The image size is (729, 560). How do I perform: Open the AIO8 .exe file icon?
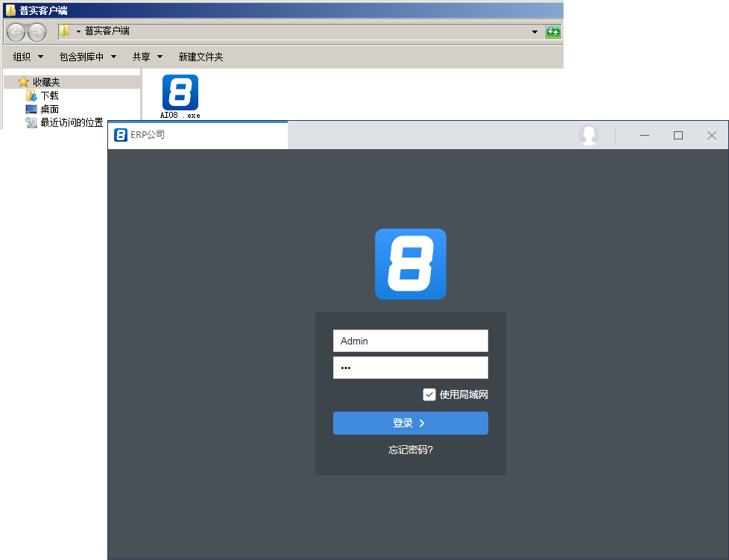click(180, 93)
